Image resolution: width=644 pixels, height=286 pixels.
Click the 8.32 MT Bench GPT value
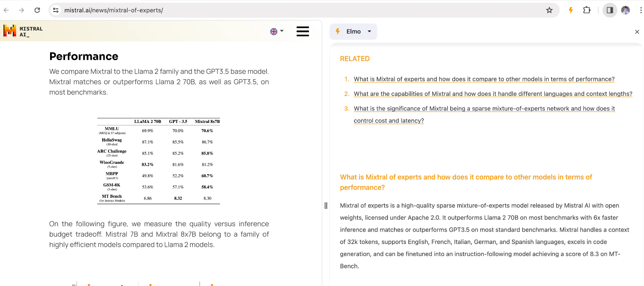pyautogui.click(x=178, y=198)
